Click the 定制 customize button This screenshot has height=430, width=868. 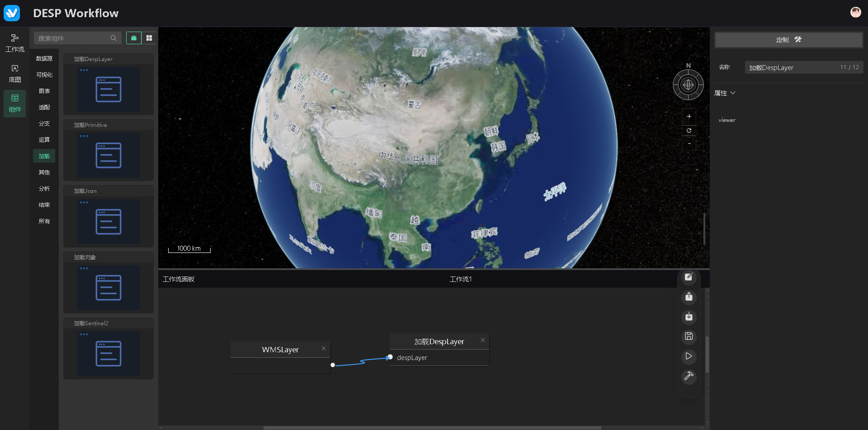click(788, 40)
